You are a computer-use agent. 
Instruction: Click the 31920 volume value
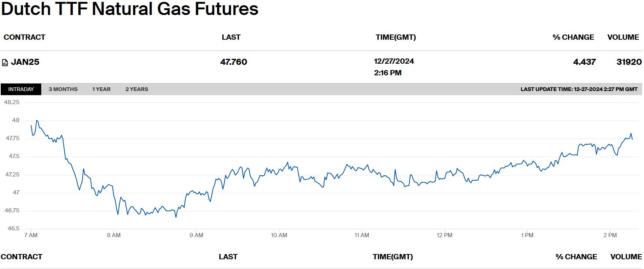point(629,62)
